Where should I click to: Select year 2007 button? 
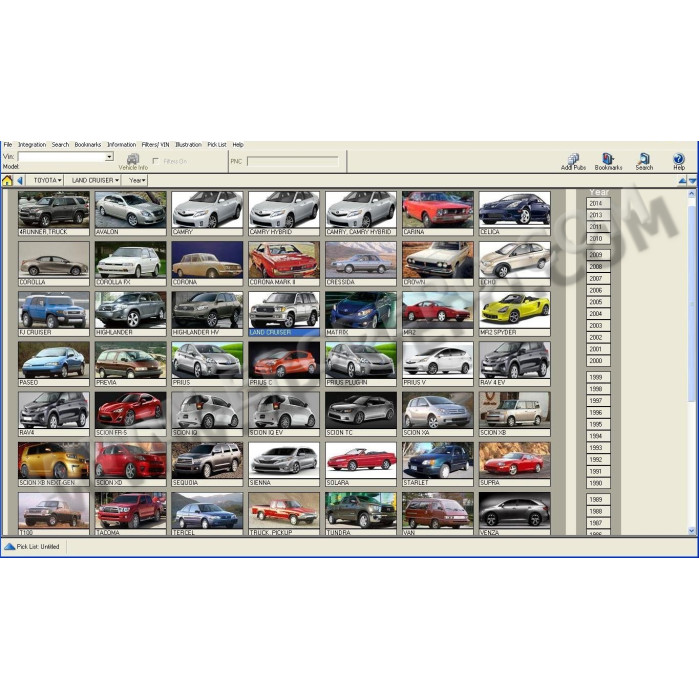coord(598,279)
